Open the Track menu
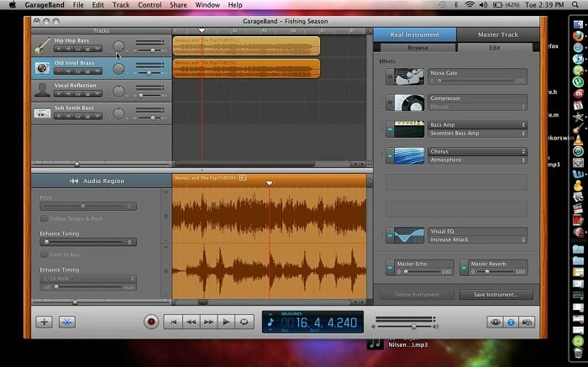588x367 pixels. point(121,5)
